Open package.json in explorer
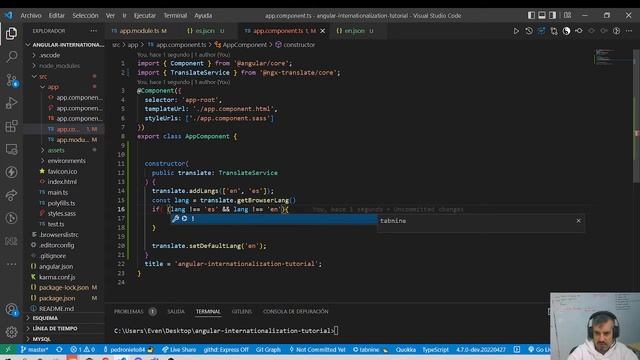This screenshot has height=360, width=640. [64, 298]
